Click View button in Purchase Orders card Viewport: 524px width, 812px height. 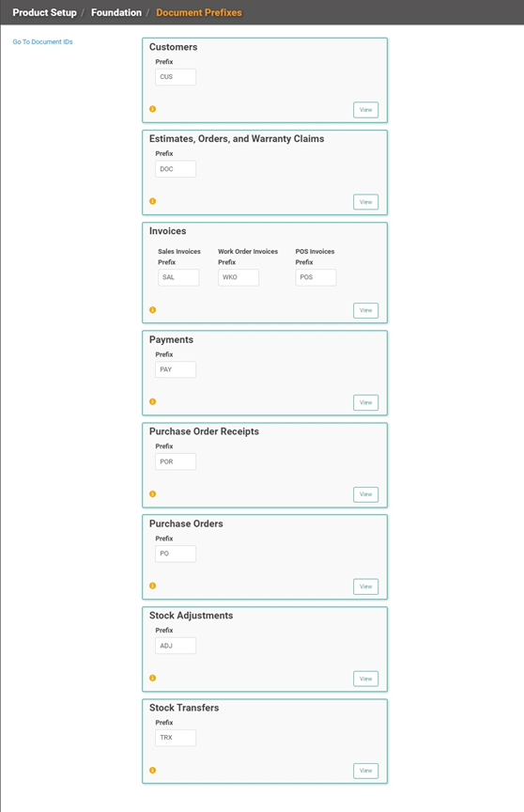[365, 586]
